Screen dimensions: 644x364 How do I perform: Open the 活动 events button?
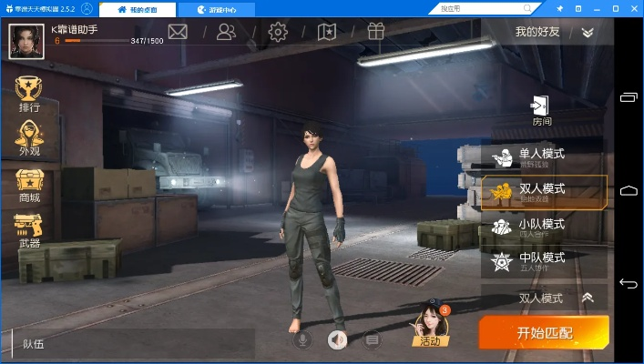(x=430, y=328)
